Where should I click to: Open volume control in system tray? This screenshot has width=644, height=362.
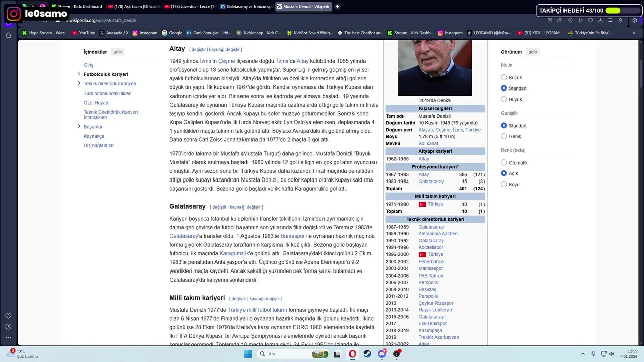612,354
